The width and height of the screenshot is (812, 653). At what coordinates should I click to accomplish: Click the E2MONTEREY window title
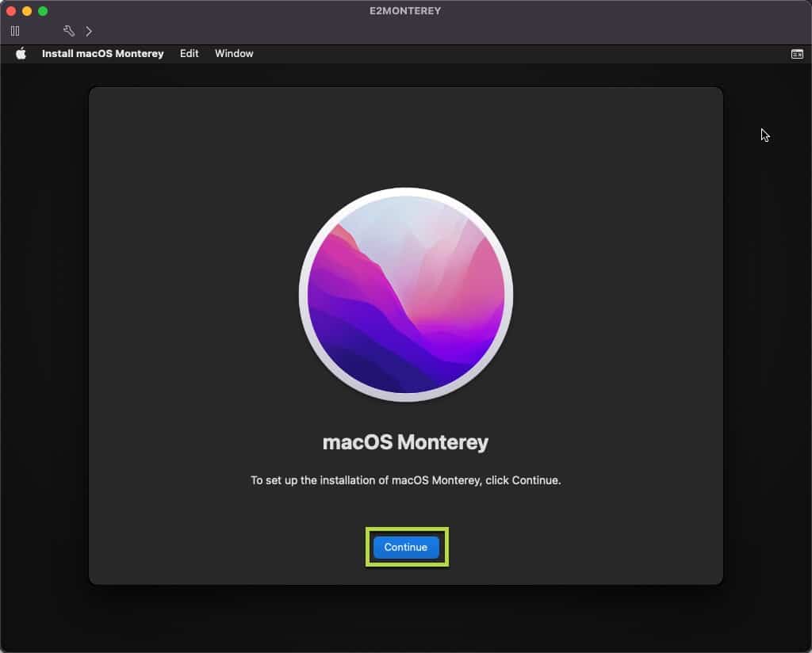click(x=405, y=11)
